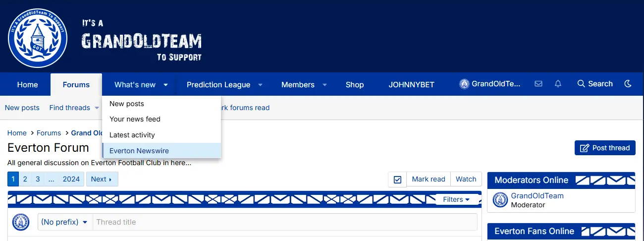Click the Home breadcrumb link
Screen dimensions: 644x241
[x=17, y=133]
